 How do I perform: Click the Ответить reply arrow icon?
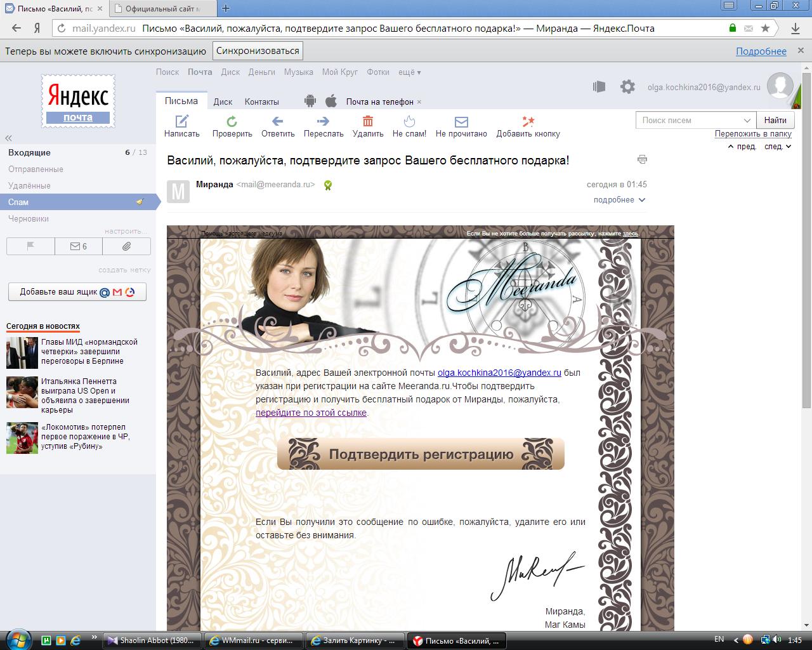tap(277, 121)
